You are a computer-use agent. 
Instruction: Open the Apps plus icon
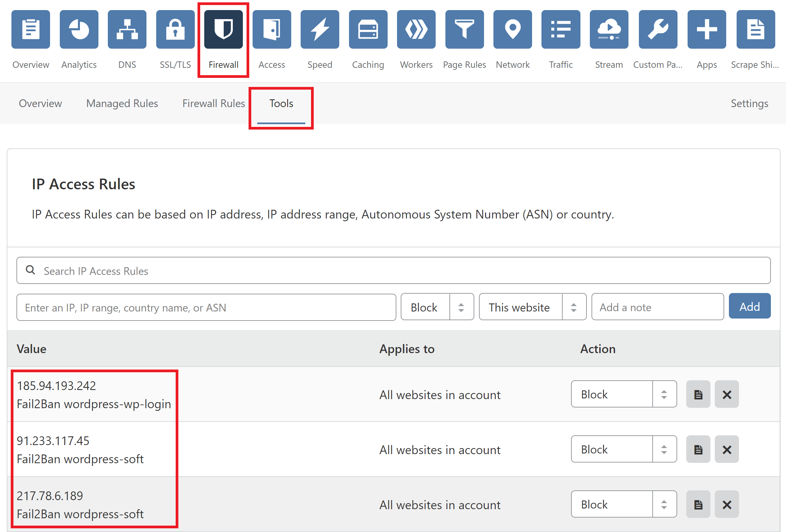click(x=707, y=30)
